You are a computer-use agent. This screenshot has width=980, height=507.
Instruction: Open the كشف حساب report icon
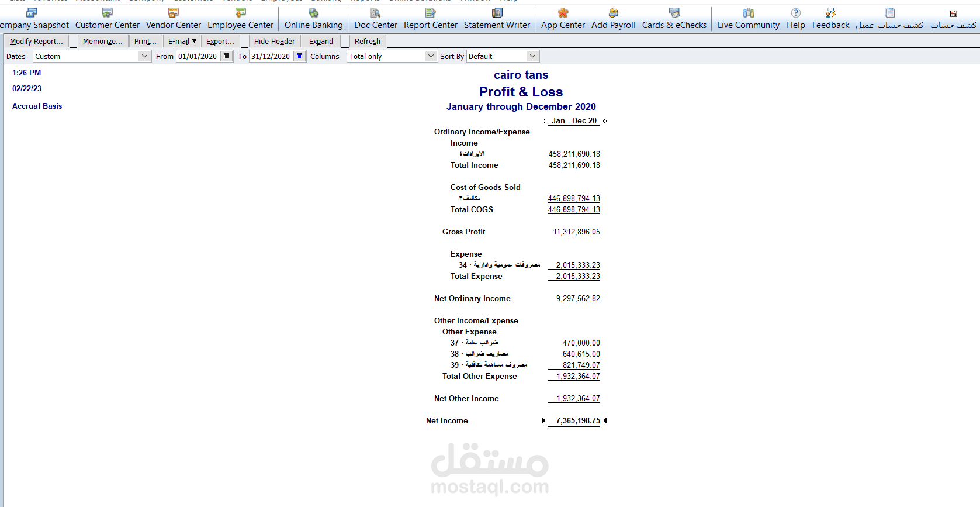tap(953, 13)
